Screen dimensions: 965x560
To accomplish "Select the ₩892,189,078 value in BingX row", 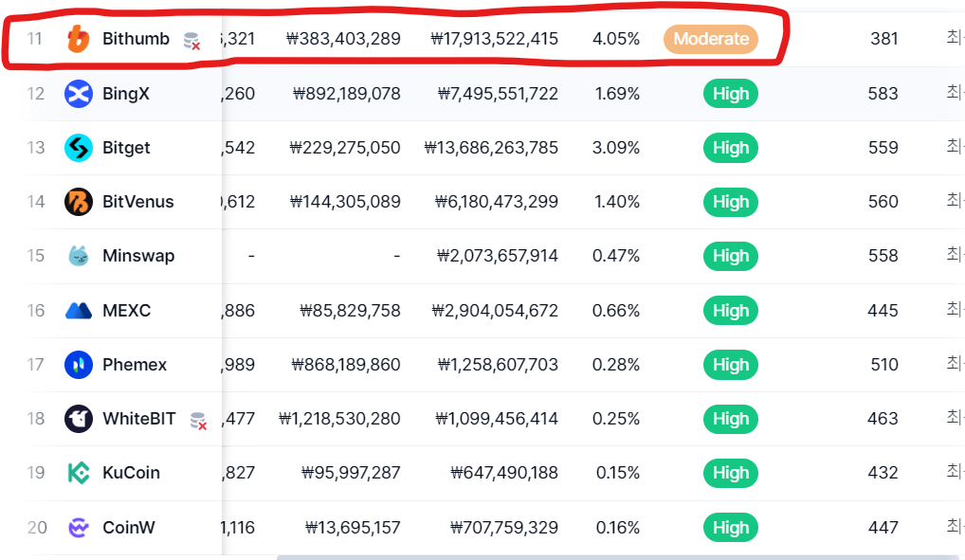I will point(347,94).
